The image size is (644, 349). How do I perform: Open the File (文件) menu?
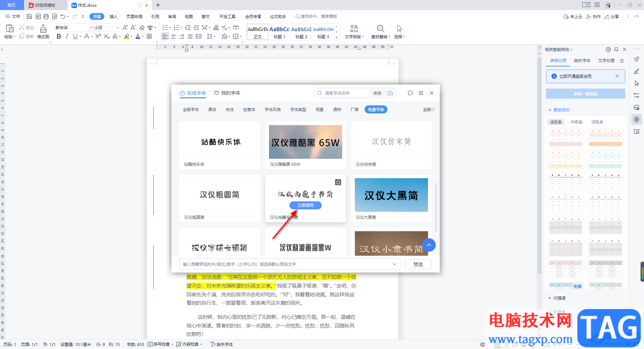click(13, 16)
